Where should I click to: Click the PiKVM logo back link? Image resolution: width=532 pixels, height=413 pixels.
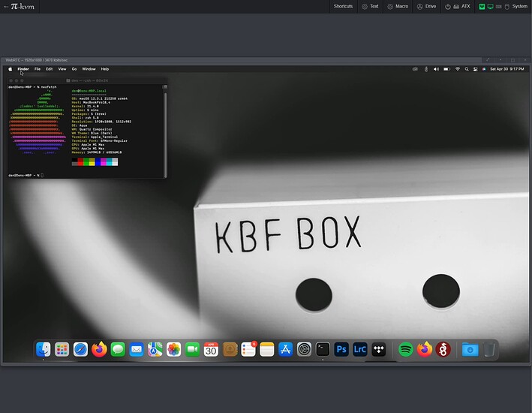click(x=19, y=6)
